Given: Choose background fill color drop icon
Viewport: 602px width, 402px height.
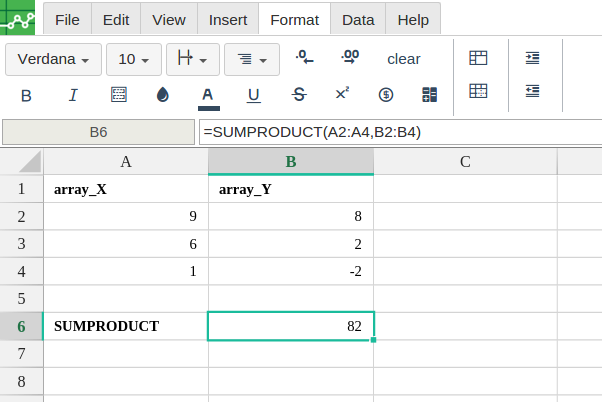Looking at the screenshot, I should (163, 94).
